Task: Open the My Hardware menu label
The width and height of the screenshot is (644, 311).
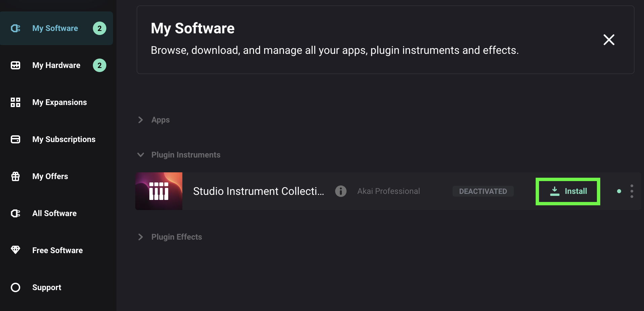Action: pos(56,65)
